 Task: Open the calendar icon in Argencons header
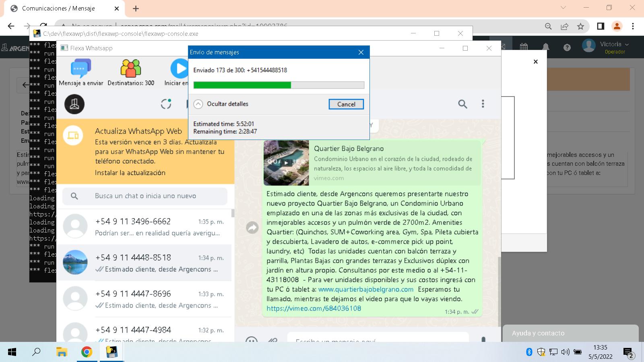[x=524, y=47]
